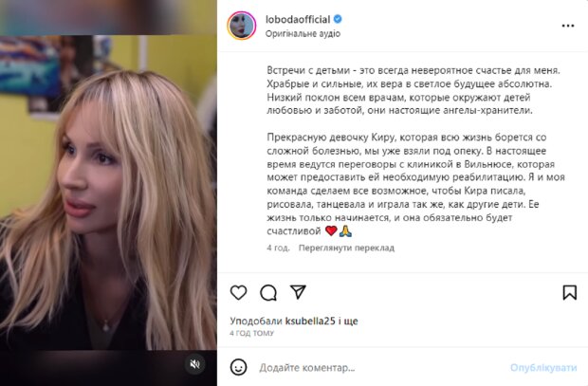Click the blue verified badge
The image size is (588, 386).
pyautogui.click(x=338, y=19)
